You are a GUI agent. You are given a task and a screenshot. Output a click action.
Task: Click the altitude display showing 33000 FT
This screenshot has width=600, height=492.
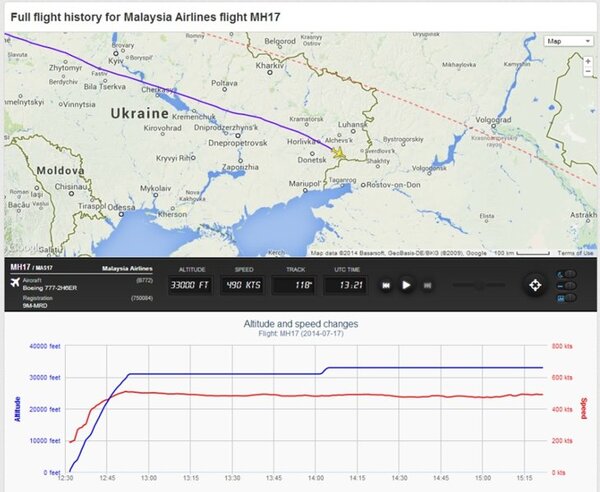[192, 285]
